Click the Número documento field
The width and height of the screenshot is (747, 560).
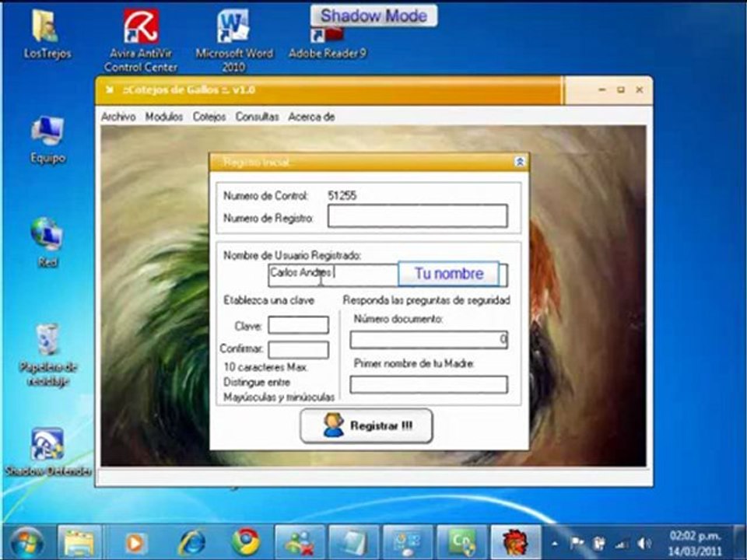pyautogui.click(x=429, y=340)
